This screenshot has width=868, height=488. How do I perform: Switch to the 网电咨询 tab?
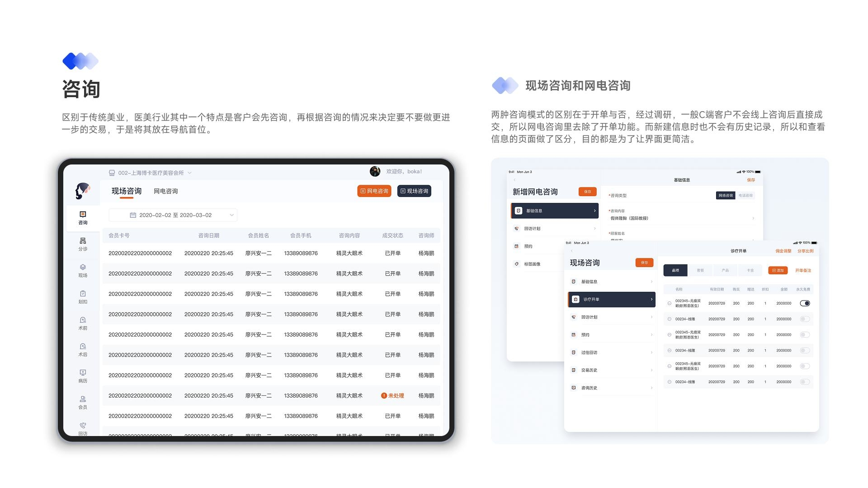point(165,191)
